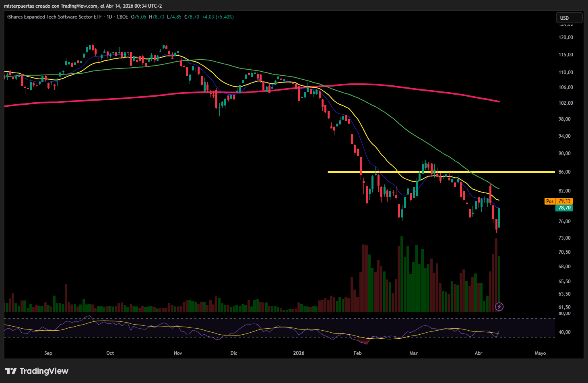Click the 61,50 axis label
Screen dimensions: 588x383
(565, 307)
